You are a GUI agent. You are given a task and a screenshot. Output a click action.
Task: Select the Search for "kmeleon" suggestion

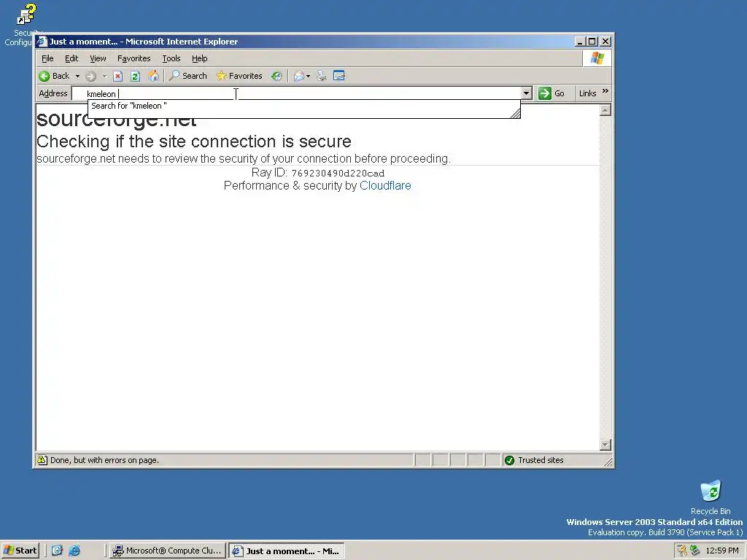click(303, 106)
